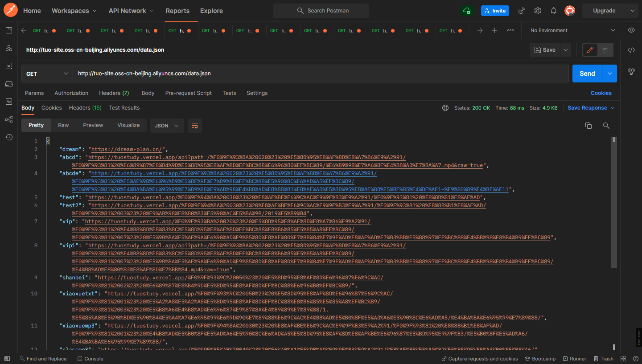The height and width of the screenshot is (364, 642).
Task: Copy response body to clipboard
Action: click(x=588, y=126)
